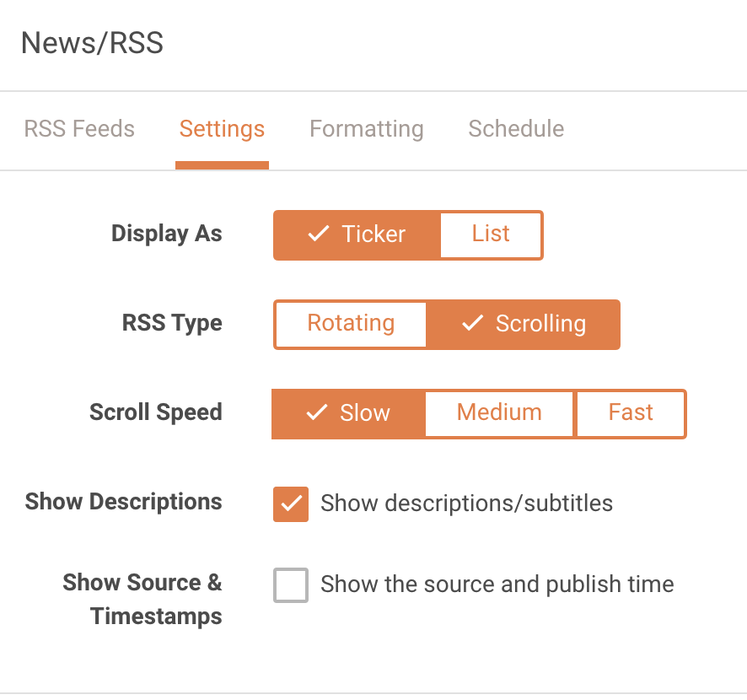The height and width of the screenshot is (700, 747).
Task: Select the Settings tab
Action: [222, 128]
